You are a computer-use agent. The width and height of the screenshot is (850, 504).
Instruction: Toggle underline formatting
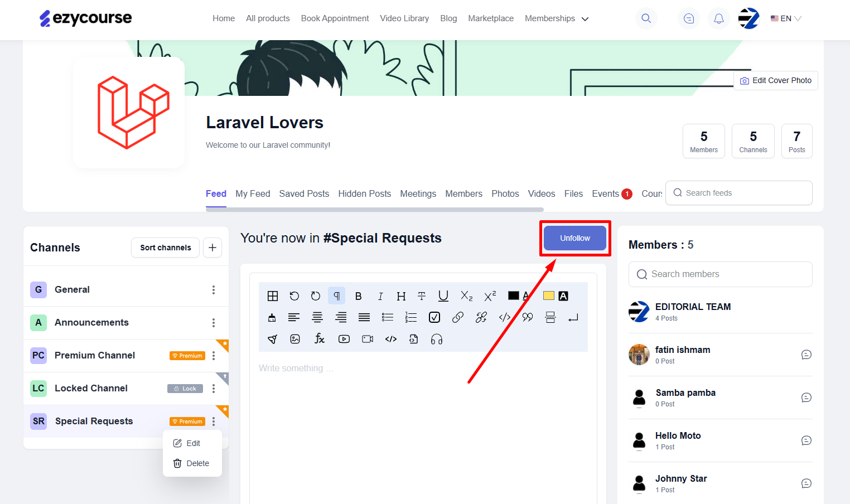click(x=443, y=296)
